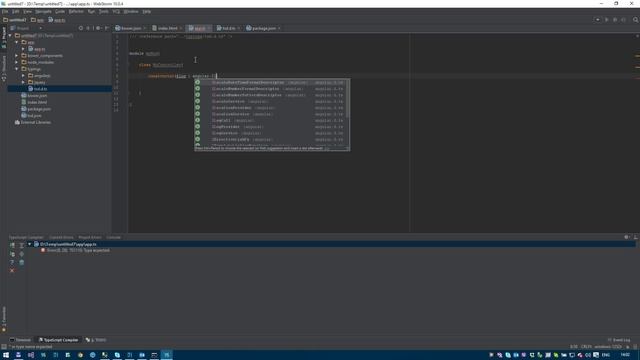Toggle the Structure side tool button

coord(4,68)
